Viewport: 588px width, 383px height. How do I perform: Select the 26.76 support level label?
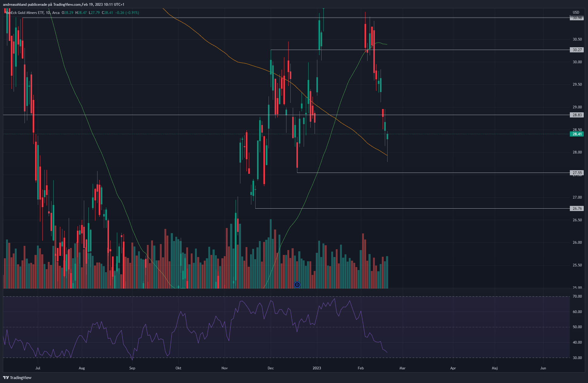pos(576,209)
